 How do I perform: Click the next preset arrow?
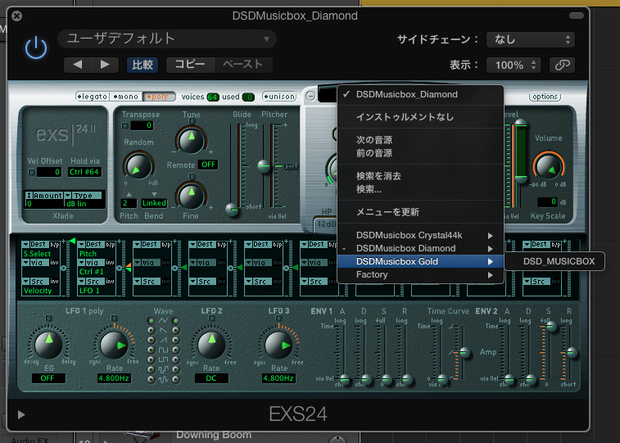click(105, 65)
